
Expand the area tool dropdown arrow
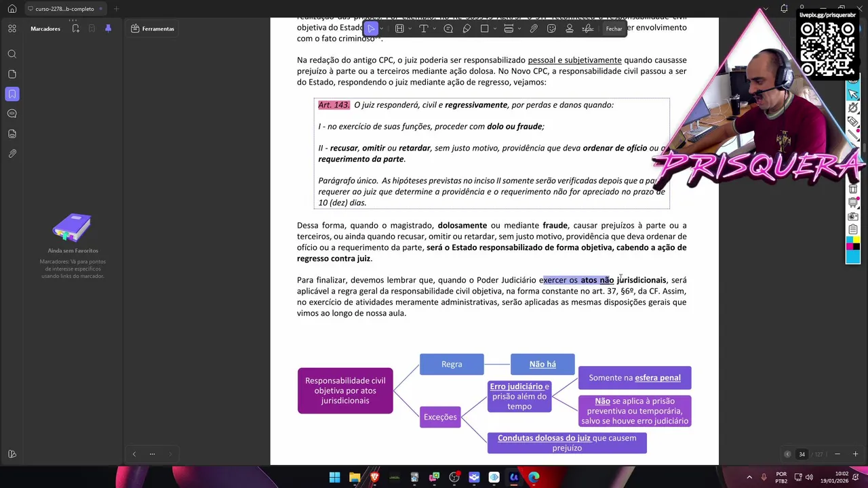tap(519, 28)
